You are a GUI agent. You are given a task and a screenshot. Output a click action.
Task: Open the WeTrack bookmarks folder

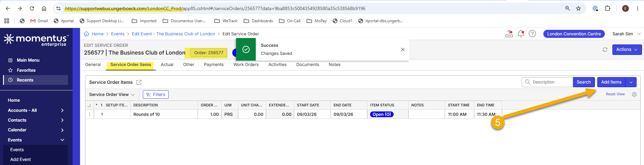pos(226,21)
